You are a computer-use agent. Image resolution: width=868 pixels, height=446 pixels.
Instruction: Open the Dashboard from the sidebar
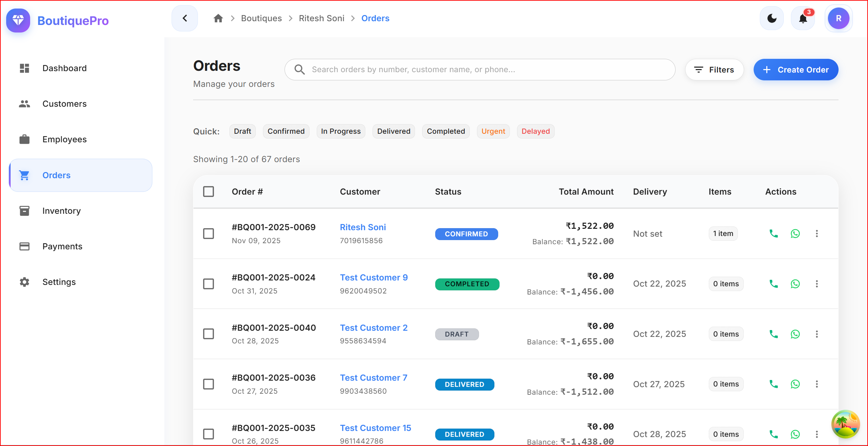point(64,68)
